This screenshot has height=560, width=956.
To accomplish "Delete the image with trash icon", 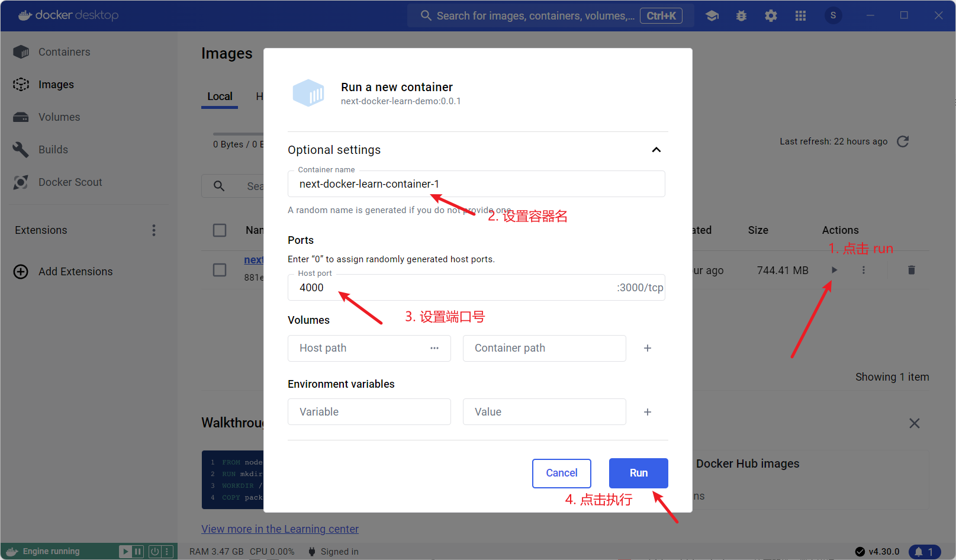I will (x=911, y=270).
